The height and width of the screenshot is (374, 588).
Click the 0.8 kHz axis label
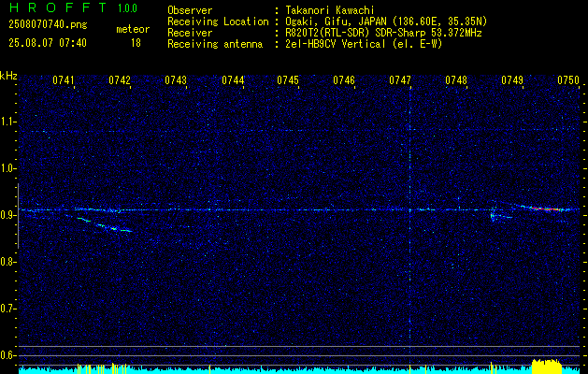pos(7,262)
